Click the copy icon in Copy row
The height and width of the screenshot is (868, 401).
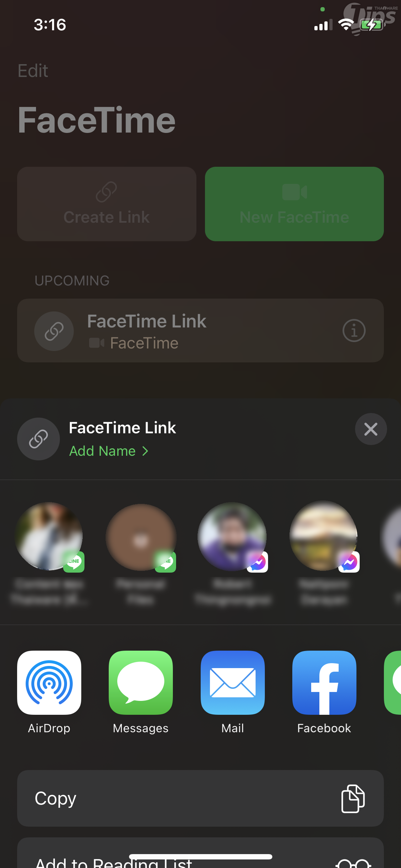[353, 799]
